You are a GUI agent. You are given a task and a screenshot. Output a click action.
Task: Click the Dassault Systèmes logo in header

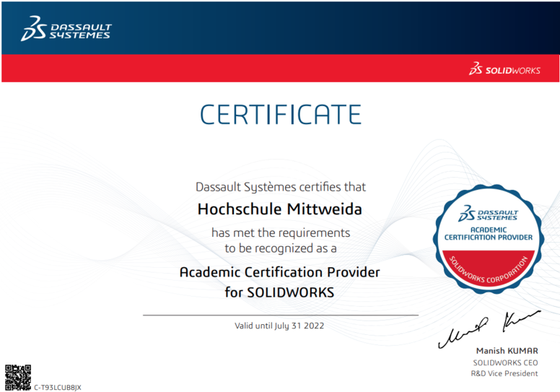pyautogui.click(x=66, y=30)
